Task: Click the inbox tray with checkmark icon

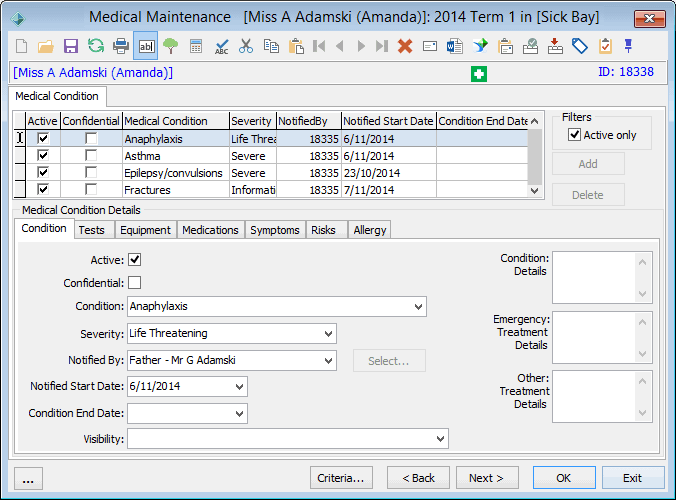Action: tap(530, 46)
